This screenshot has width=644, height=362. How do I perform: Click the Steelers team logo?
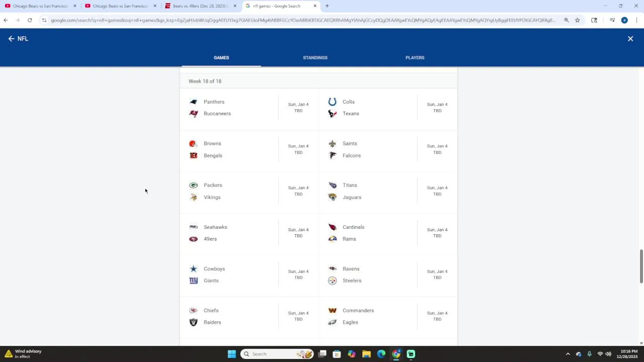click(x=332, y=281)
